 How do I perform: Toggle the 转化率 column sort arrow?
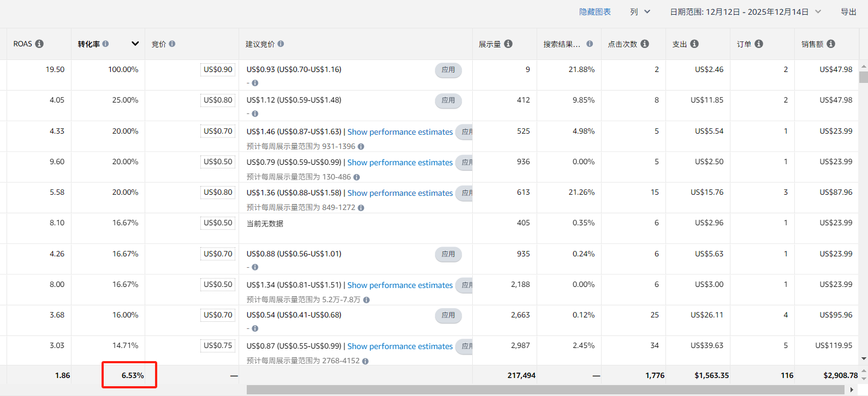click(135, 44)
